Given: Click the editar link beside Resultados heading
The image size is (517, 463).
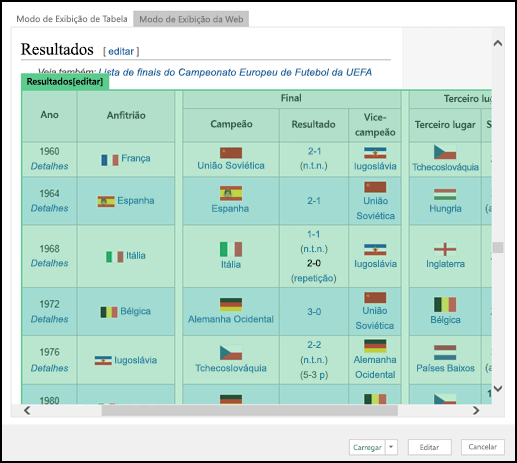Looking at the screenshot, I should coord(121,51).
